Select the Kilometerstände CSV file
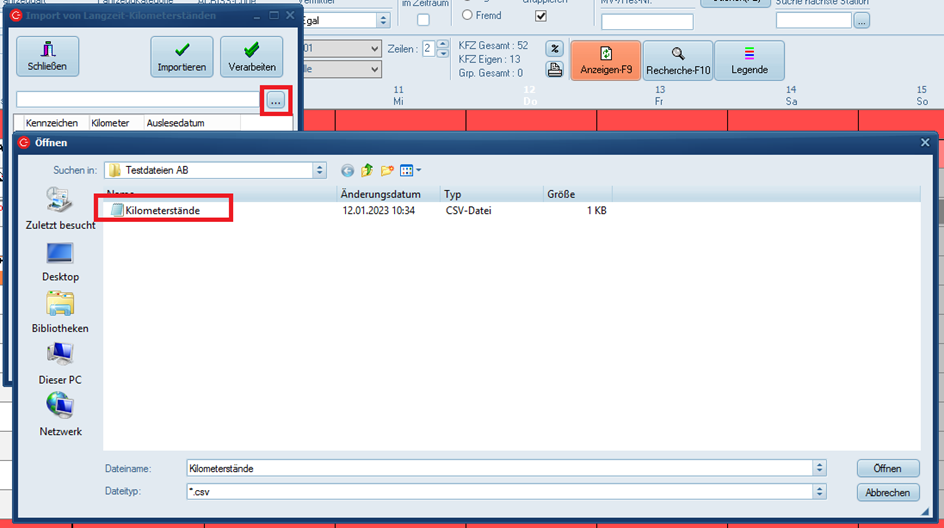 coord(162,210)
